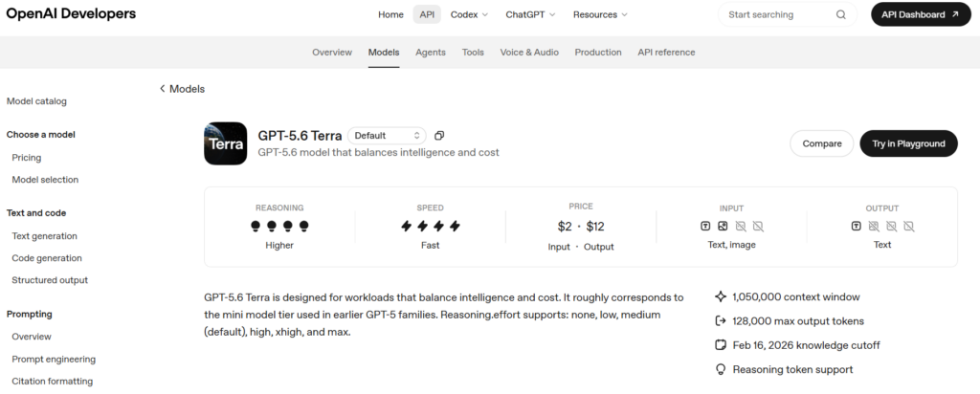Open Prompt engineering sidebar link
Viewport: 980px width, 394px height.
tap(54, 359)
